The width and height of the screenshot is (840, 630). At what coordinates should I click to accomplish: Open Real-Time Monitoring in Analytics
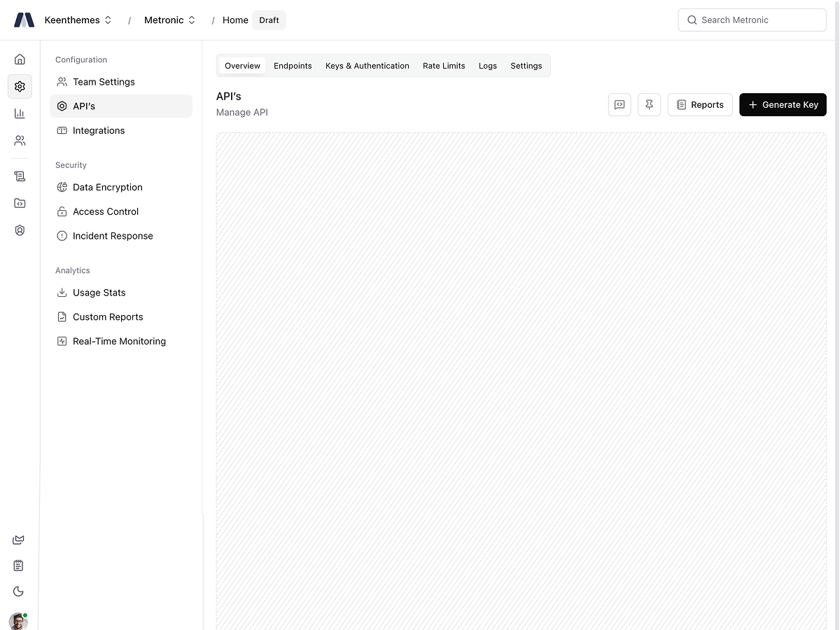tap(119, 342)
